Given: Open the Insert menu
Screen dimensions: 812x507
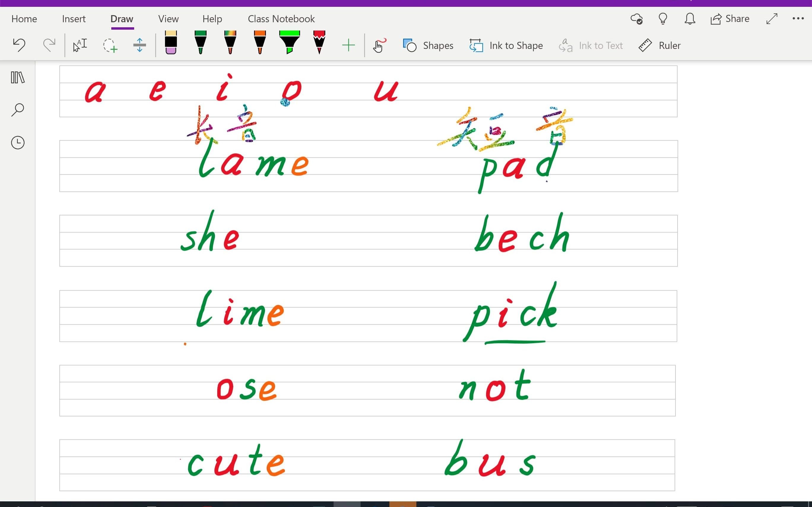Looking at the screenshot, I should point(74,19).
